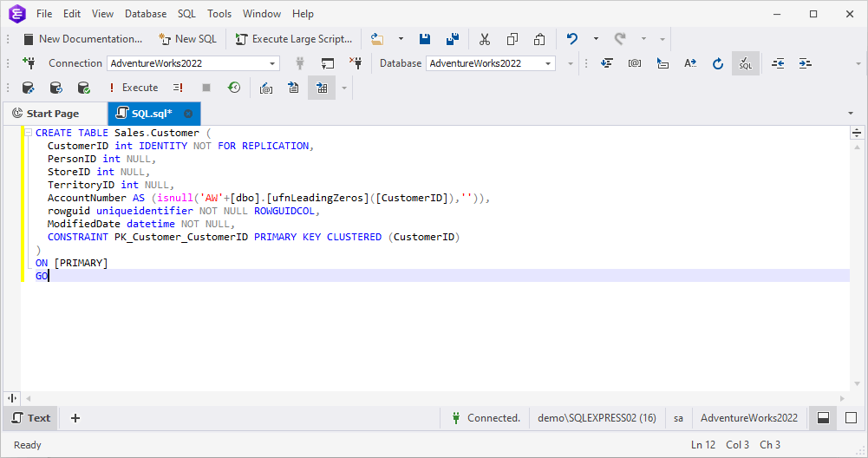Toggle results-to-grid mode button
Image resolution: width=868 pixels, height=458 pixels.
[322, 88]
